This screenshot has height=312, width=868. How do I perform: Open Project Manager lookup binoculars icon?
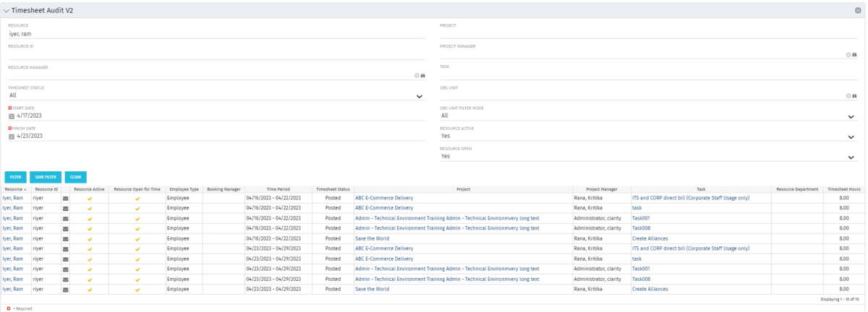[x=854, y=54]
